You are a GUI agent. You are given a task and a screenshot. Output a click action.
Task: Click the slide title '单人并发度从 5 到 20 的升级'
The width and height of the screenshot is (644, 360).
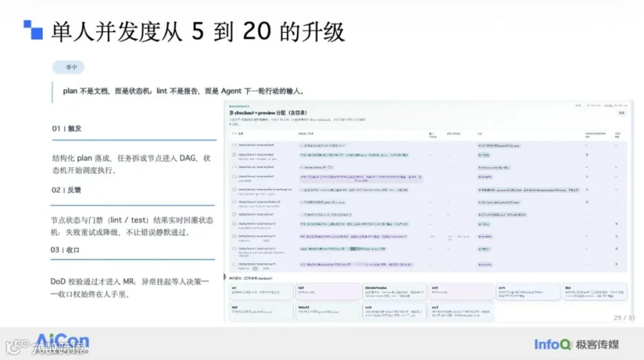point(197,31)
